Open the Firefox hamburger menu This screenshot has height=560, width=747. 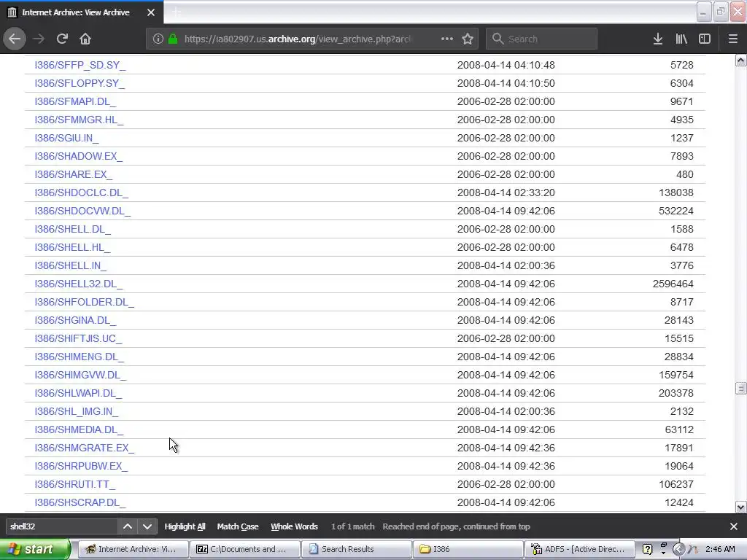733,39
